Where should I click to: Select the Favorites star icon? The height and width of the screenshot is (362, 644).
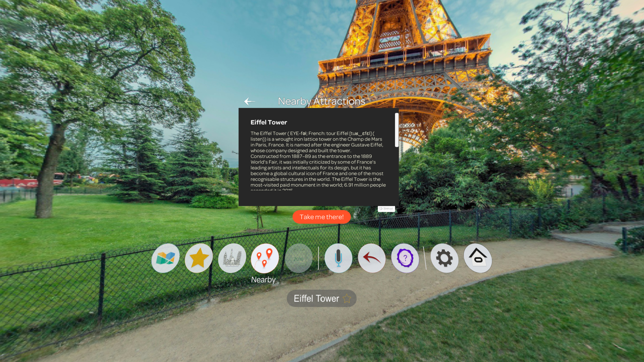[x=199, y=258]
